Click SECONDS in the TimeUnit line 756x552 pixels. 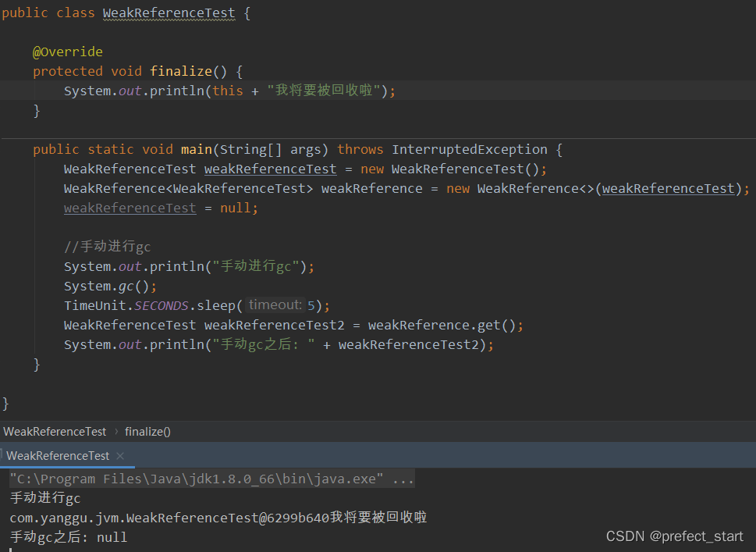click(161, 305)
